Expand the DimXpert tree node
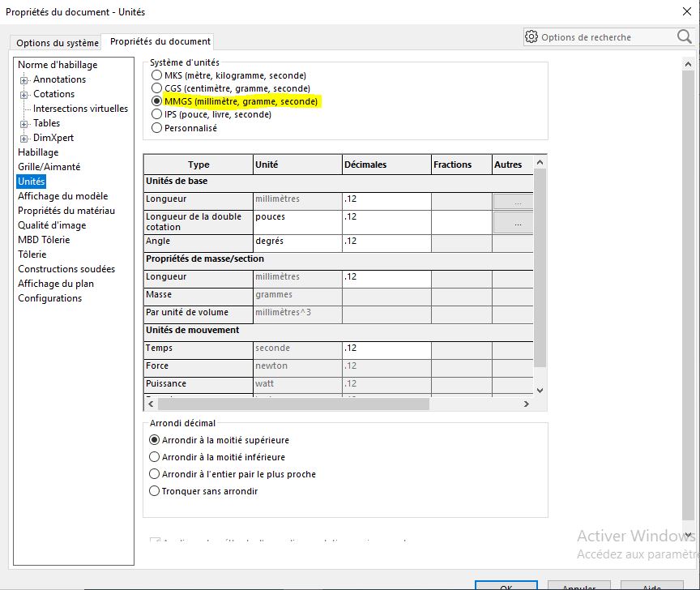 click(x=23, y=139)
